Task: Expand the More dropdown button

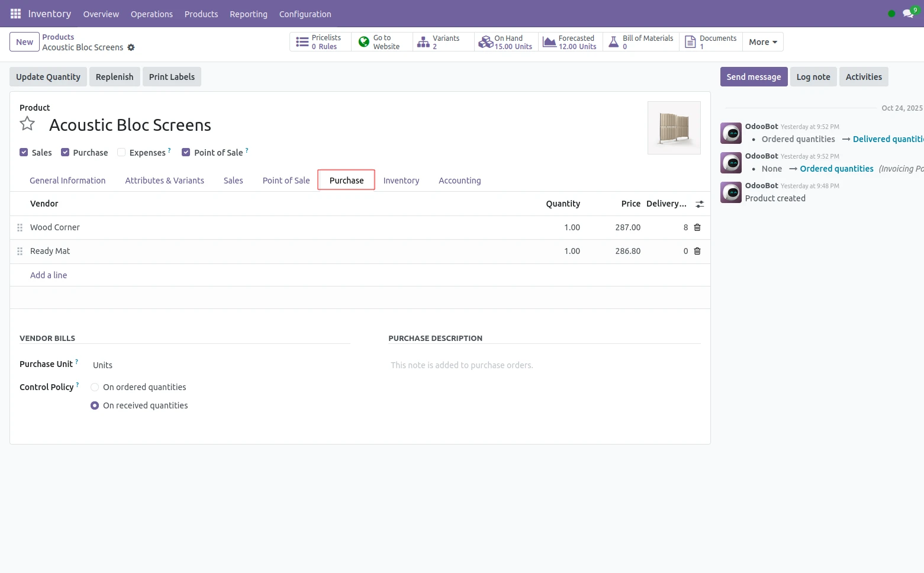Action: pos(762,42)
